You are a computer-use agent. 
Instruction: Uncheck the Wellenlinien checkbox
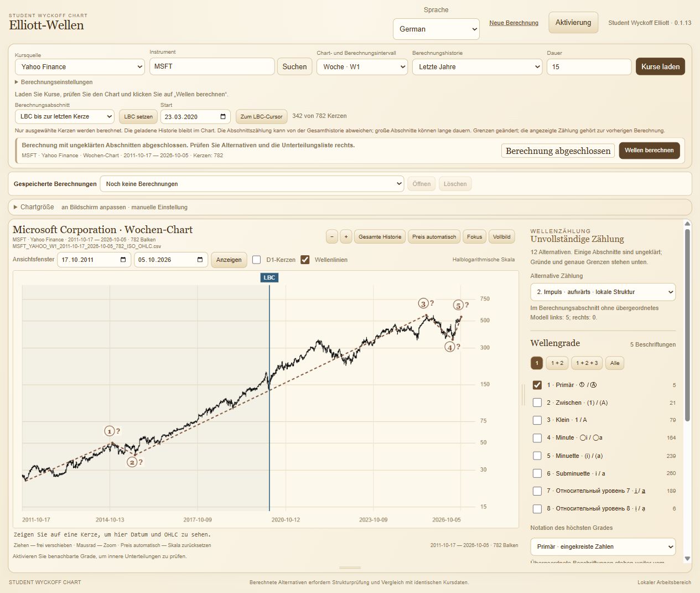click(305, 260)
